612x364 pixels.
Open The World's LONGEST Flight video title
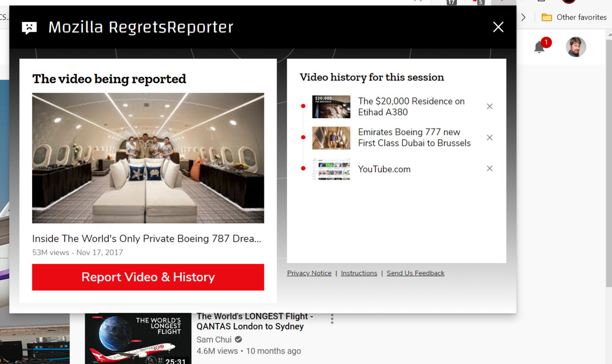coord(255,321)
